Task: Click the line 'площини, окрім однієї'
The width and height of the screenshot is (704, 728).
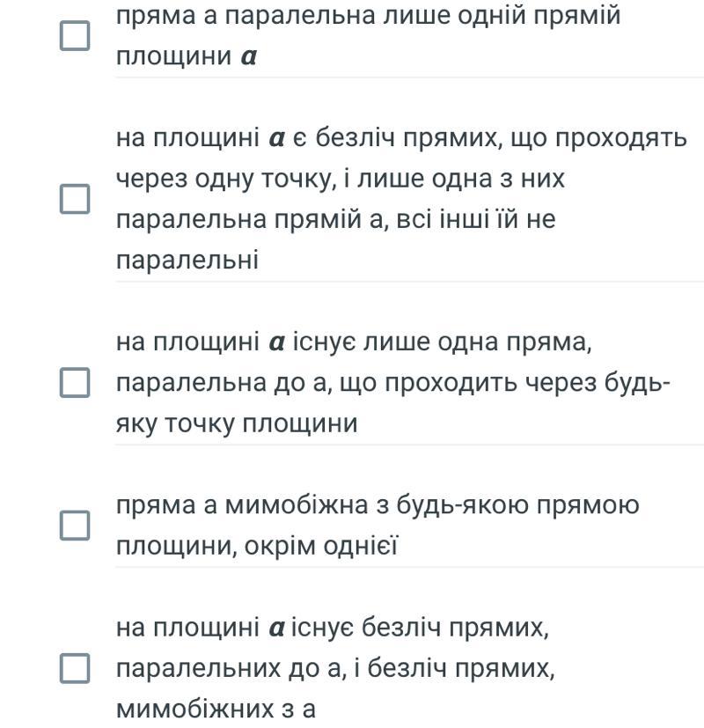Action: pos(257,546)
